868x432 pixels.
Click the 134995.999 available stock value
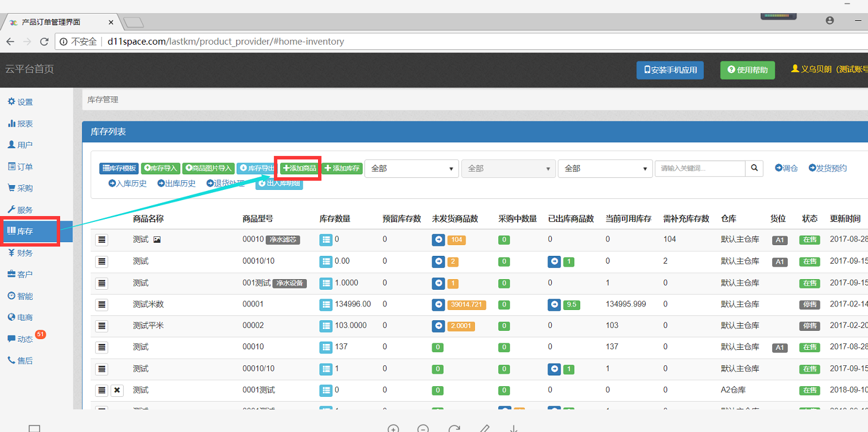[x=626, y=304]
